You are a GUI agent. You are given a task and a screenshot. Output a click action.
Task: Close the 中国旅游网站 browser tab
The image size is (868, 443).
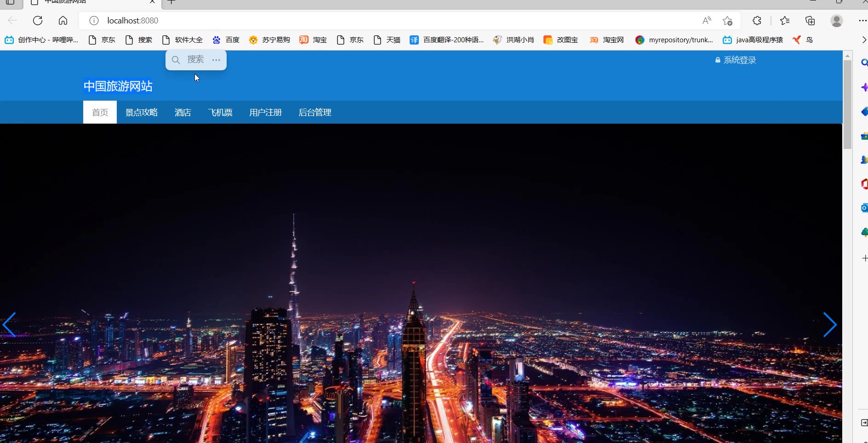[x=152, y=2]
